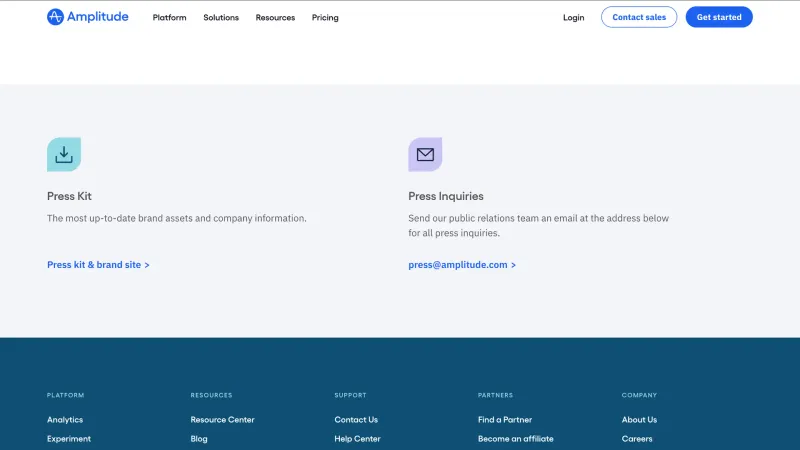Open Help Center footer link
Viewport: 800px width, 450px height.
(x=357, y=439)
